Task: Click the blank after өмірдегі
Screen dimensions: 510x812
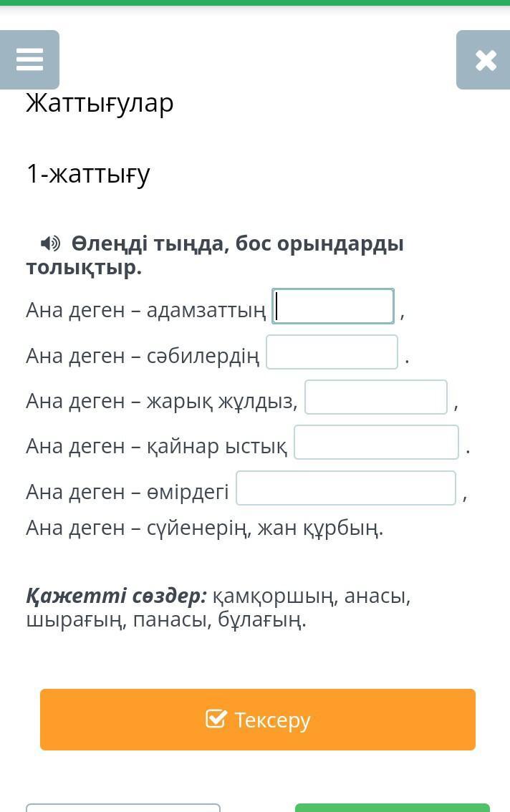Action: tap(346, 488)
